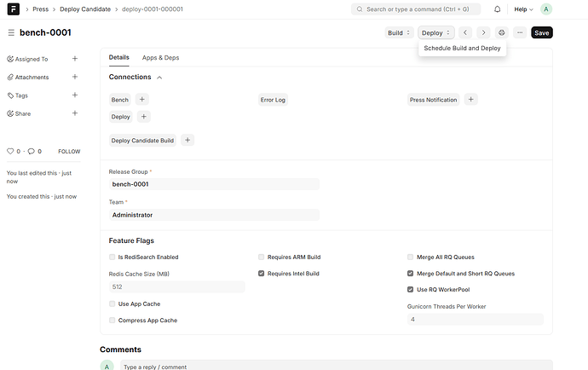Go to previous document arrow
This screenshot has width=588, height=370.
pos(465,32)
